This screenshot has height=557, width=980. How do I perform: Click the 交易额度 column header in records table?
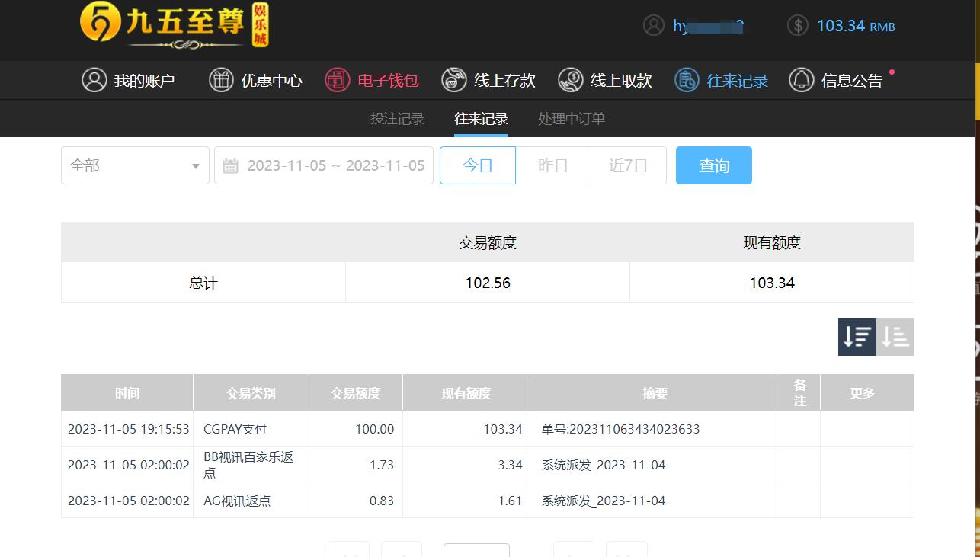355,393
